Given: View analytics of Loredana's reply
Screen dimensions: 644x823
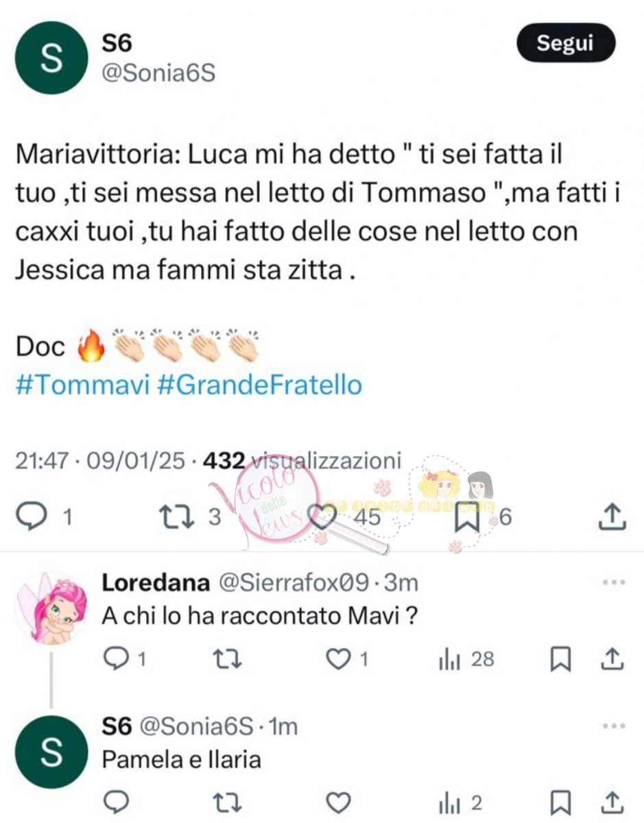Looking at the screenshot, I should (x=449, y=660).
